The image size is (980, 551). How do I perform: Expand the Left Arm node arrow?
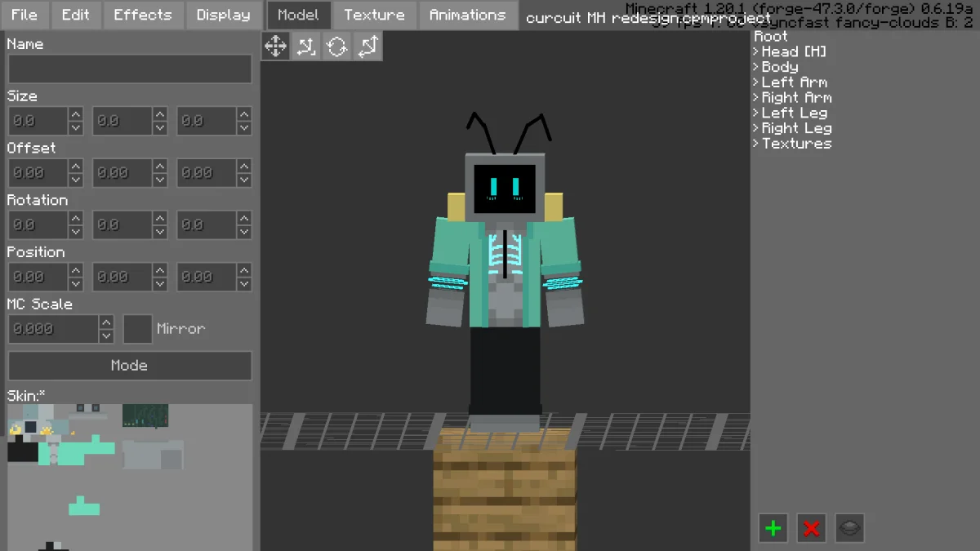coord(756,82)
